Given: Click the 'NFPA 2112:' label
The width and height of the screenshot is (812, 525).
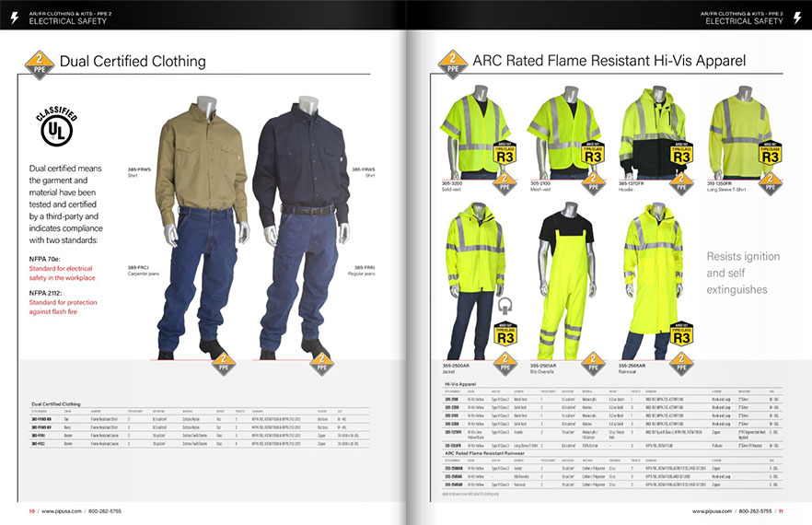Looking at the screenshot, I should tap(46, 293).
